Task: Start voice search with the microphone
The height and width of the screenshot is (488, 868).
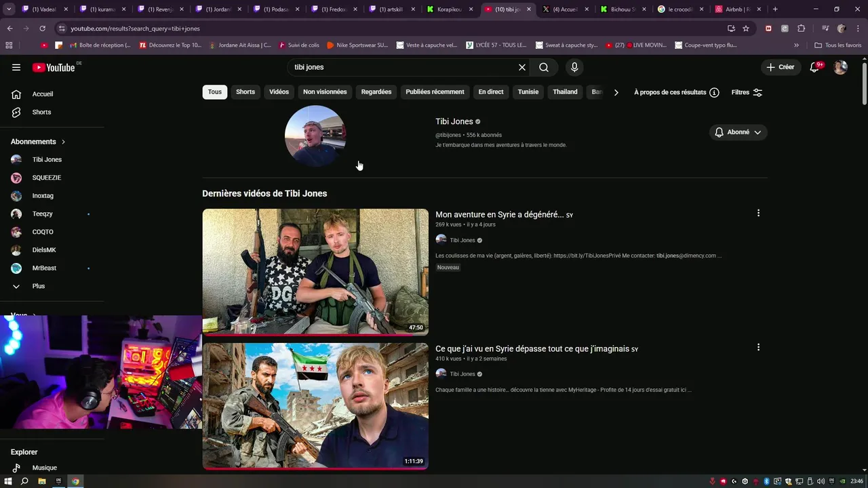Action: tap(574, 67)
